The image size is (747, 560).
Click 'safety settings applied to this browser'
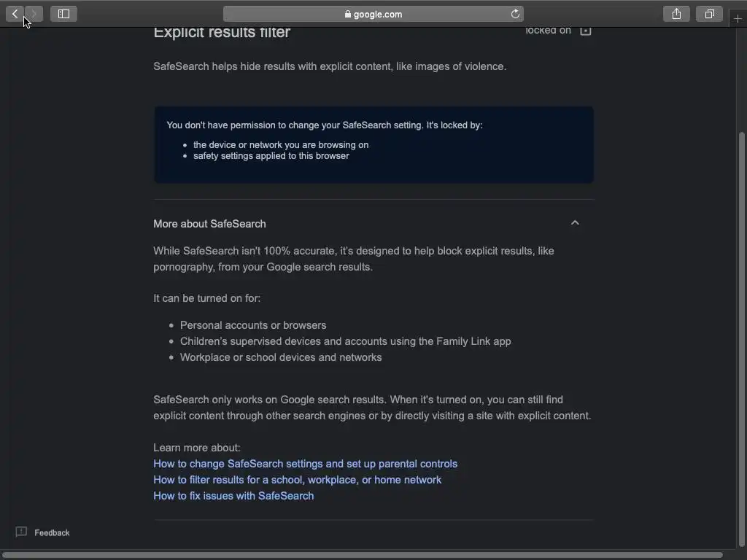[271, 156]
